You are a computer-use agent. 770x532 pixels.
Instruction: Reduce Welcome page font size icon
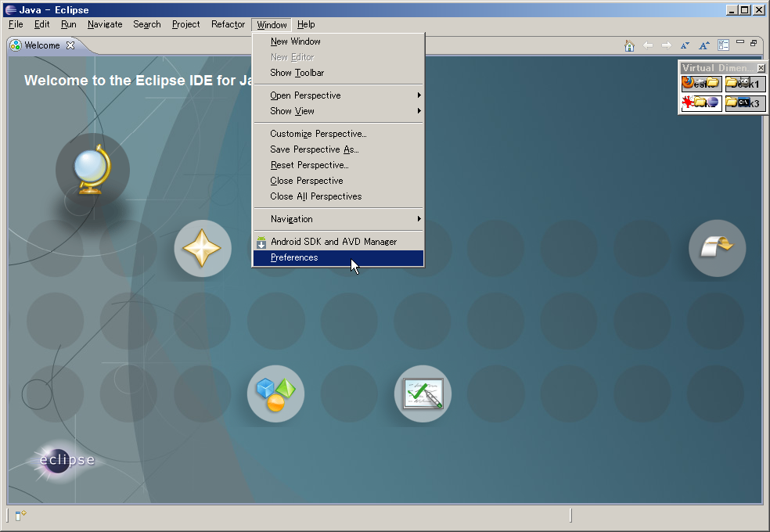pyautogui.click(x=685, y=45)
